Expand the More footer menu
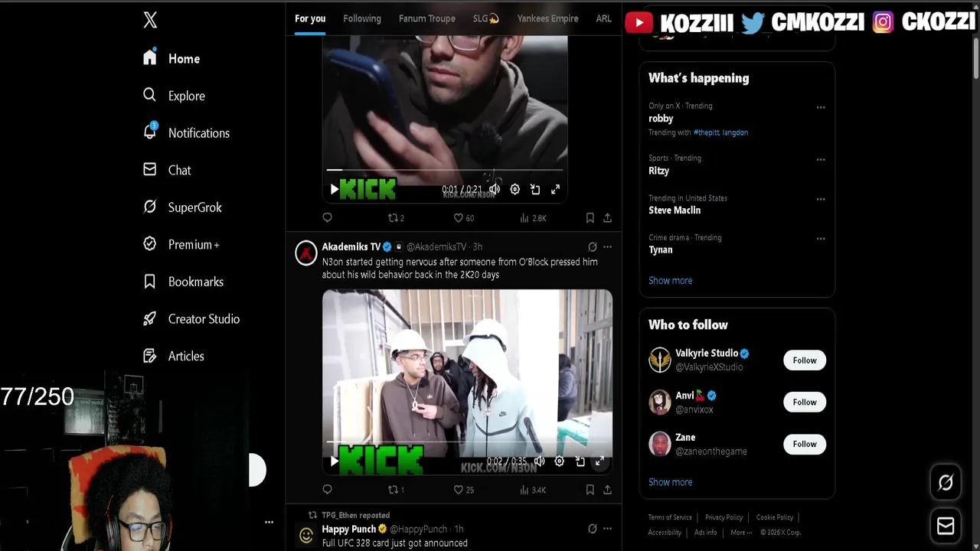980x551 pixels. (741, 533)
